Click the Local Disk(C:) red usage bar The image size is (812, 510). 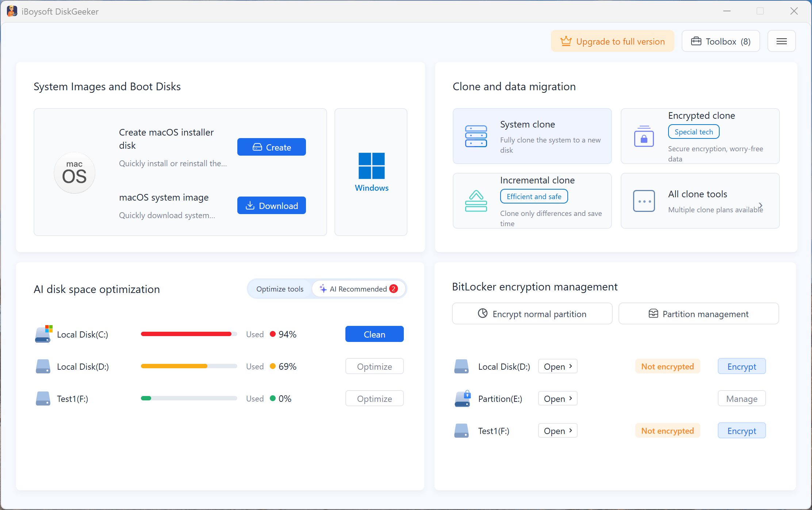pos(189,334)
